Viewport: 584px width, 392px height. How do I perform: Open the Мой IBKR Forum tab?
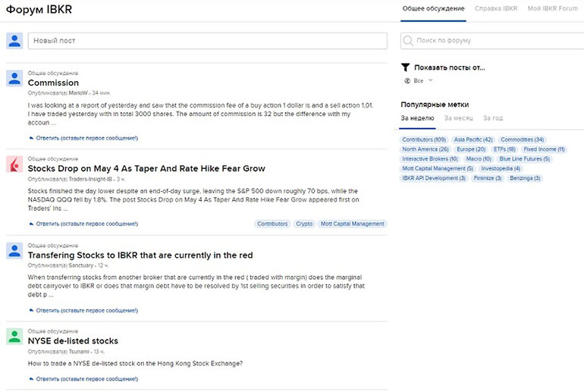pos(552,8)
